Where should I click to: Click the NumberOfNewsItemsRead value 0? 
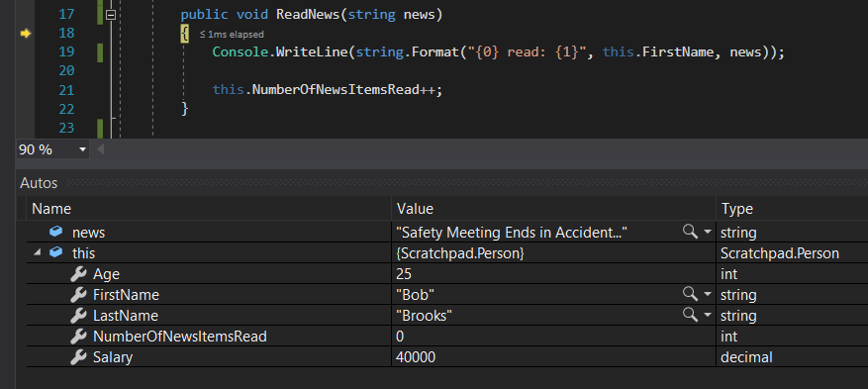click(400, 337)
